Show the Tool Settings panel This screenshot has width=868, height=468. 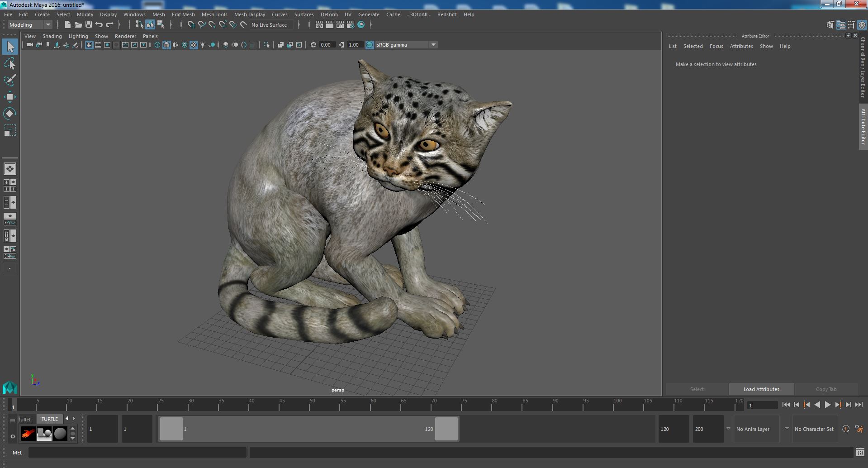tap(851, 25)
